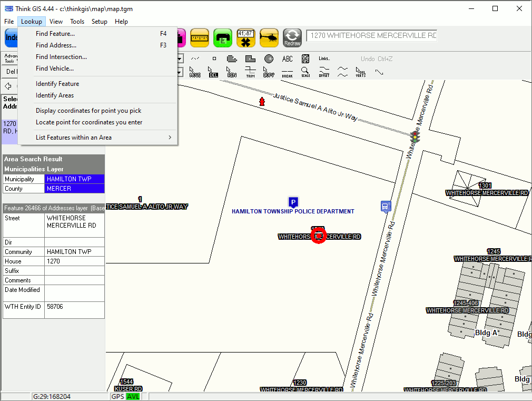Open the View menu

click(56, 22)
